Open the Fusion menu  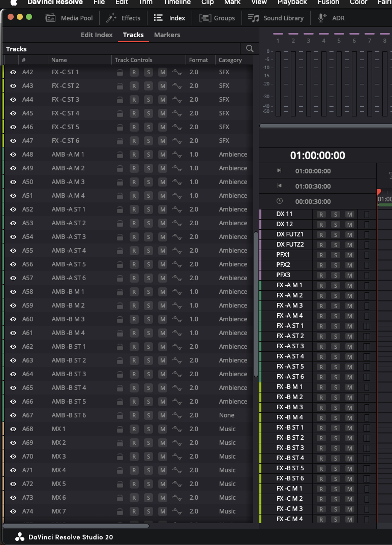[x=328, y=2]
